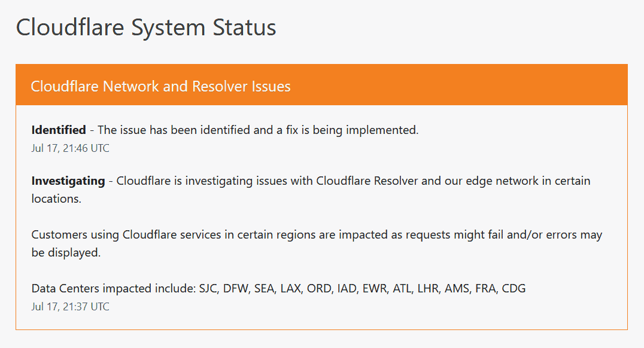
Task: Open the Cloudflare Network and Resolver Issues incident
Action: tap(160, 86)
